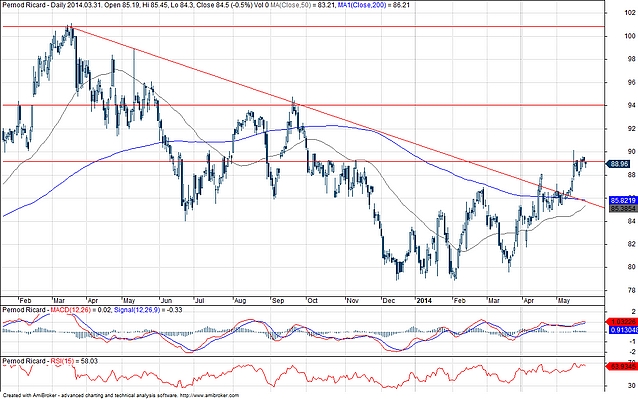Select the MA(Close,50) = 83.21 label
Viewport: 638px width, 399px height.
pos(303,5)
